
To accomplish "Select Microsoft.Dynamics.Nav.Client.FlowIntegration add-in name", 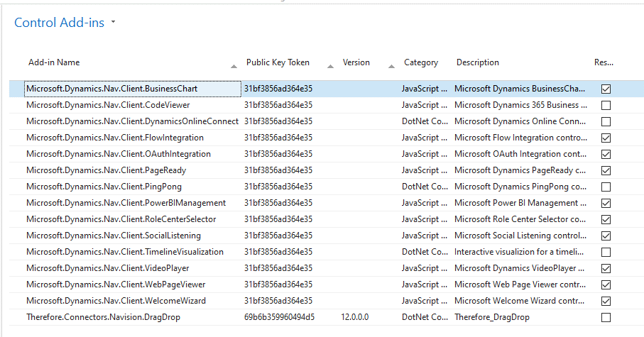I will [115, 138].
